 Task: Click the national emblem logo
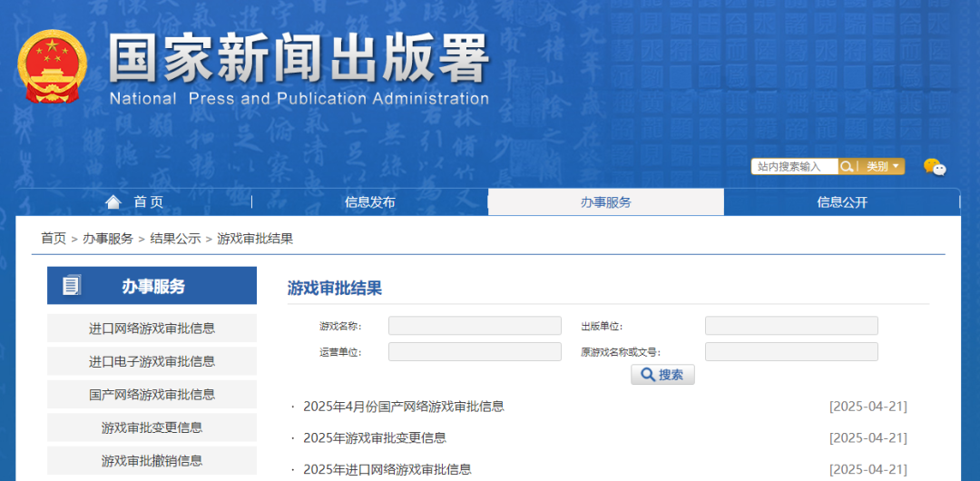53,66
